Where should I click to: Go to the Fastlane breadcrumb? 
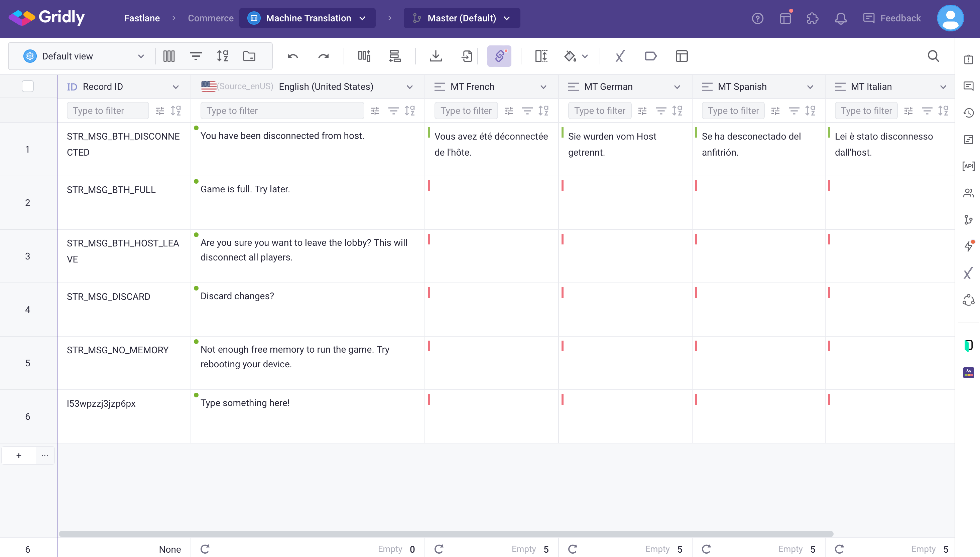tap(142, 18)
